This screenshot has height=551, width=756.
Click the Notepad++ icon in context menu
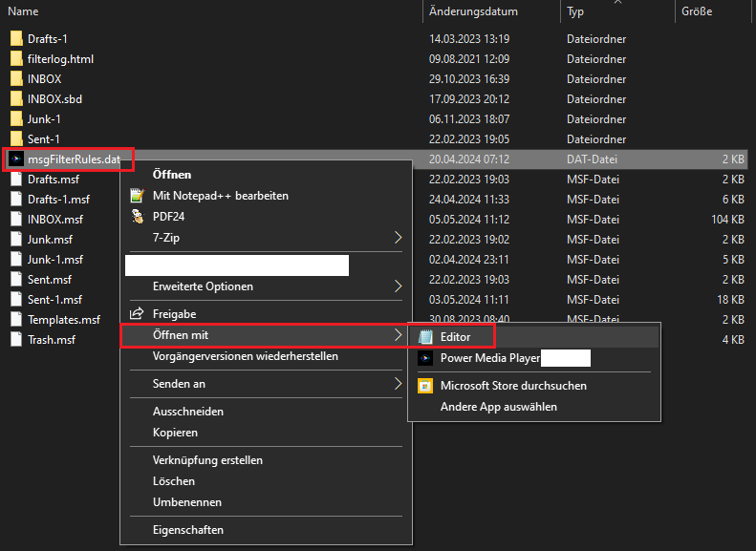coord(136,196)
